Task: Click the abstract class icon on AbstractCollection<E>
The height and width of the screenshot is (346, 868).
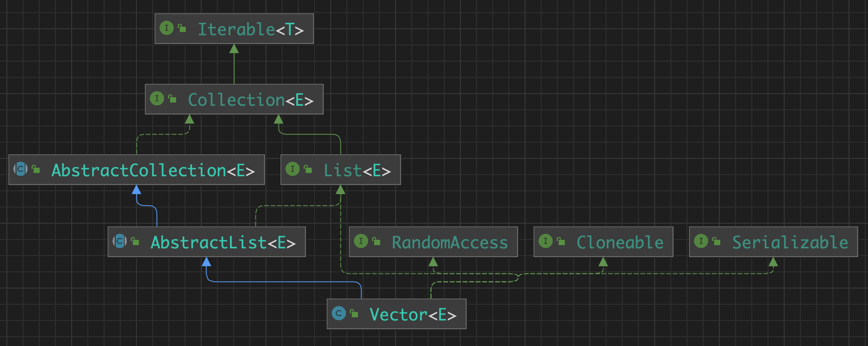Action: [20, 169]
